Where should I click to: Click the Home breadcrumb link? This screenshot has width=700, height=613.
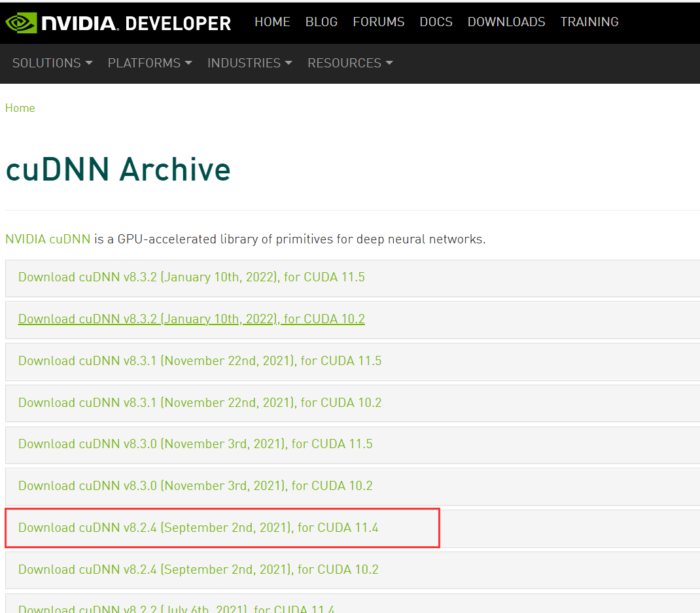20,108
